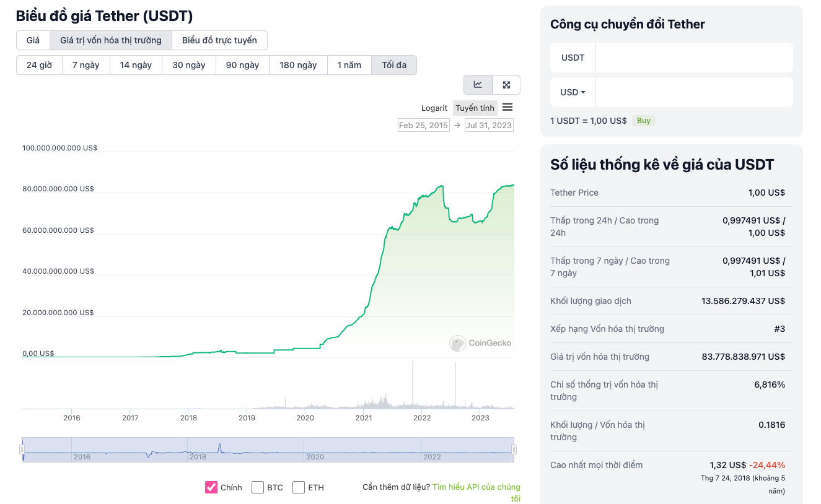Click the green Buy button
Image resolution: width=821 pixels, height=504 pixels.
pyautogui.click(x=644, y=121)
